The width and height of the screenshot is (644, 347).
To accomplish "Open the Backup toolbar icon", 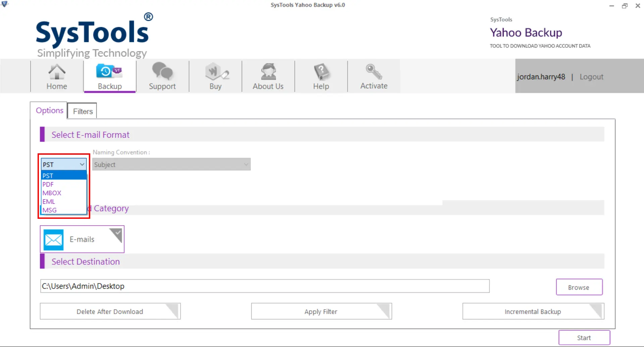I will [109, 71].
